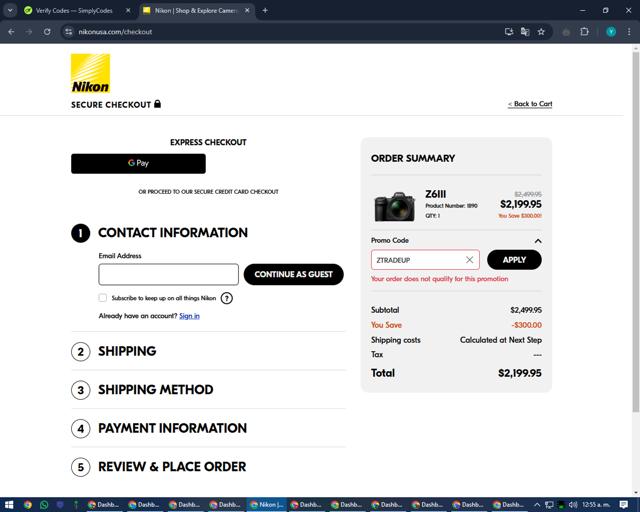The height and width of the screenshot is (512, 640).
Task: Bookmark this page with star icon
Action: point(541,31)
